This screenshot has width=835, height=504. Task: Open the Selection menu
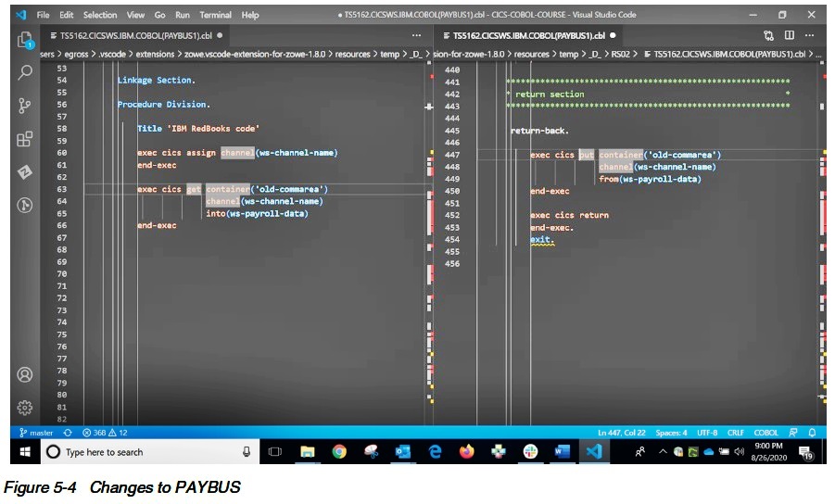coord(100,15)
